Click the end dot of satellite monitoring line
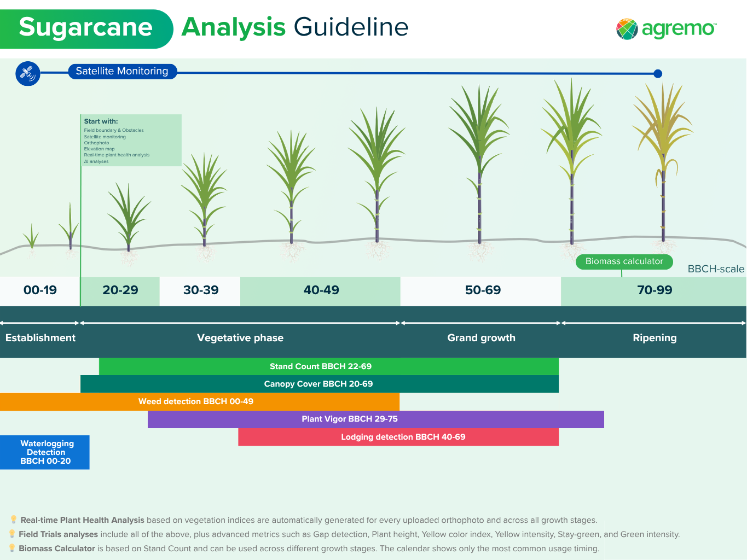 click(658, 74)
